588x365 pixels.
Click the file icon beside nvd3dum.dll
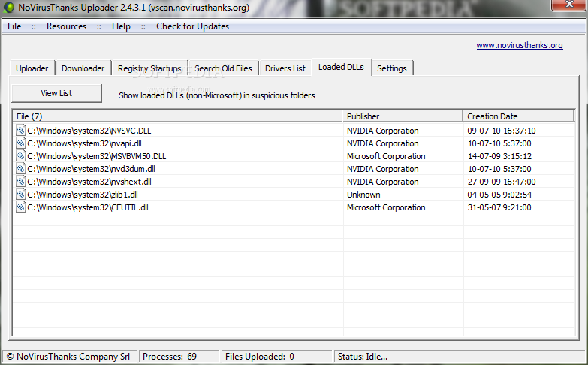coord(20,169)
